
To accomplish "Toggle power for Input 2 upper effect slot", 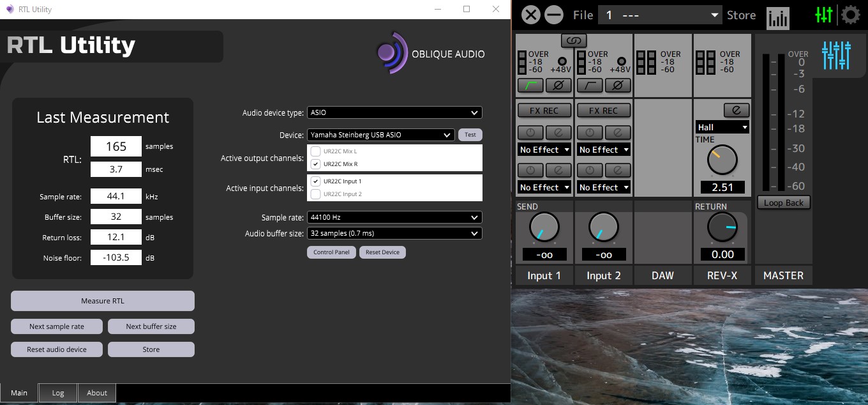I will (590, 133).
